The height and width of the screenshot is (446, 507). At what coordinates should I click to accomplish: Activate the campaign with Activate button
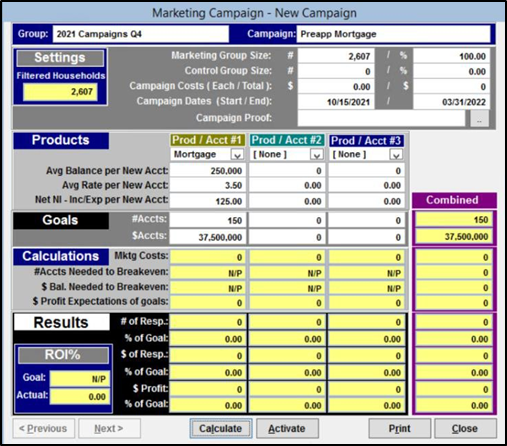pos(287,428)
